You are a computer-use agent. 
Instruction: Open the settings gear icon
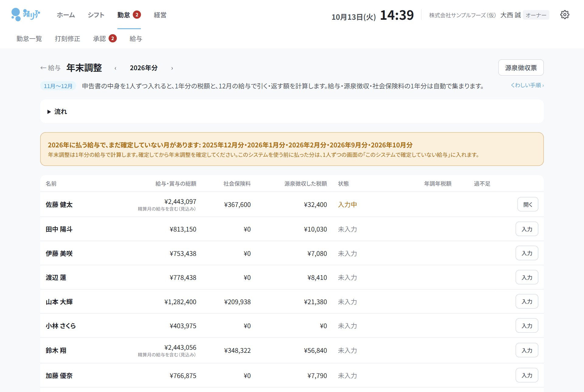pos(565,15)
